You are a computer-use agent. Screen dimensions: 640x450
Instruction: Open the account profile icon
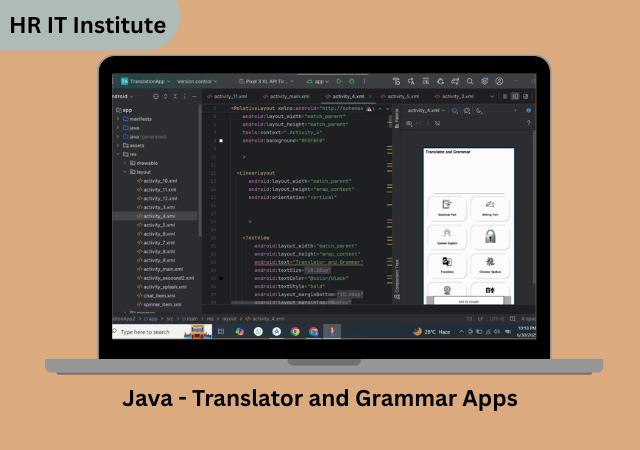coord(499,81)
